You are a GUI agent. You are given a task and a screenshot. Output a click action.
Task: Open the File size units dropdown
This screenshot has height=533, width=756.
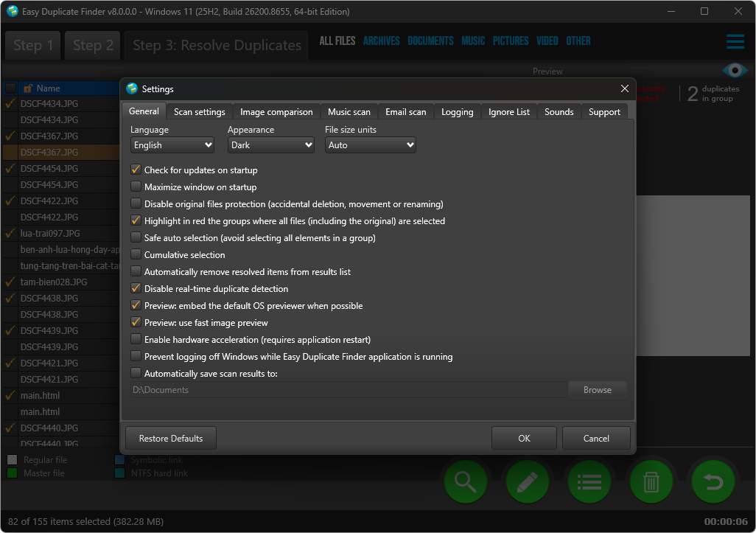coord(371,144)
